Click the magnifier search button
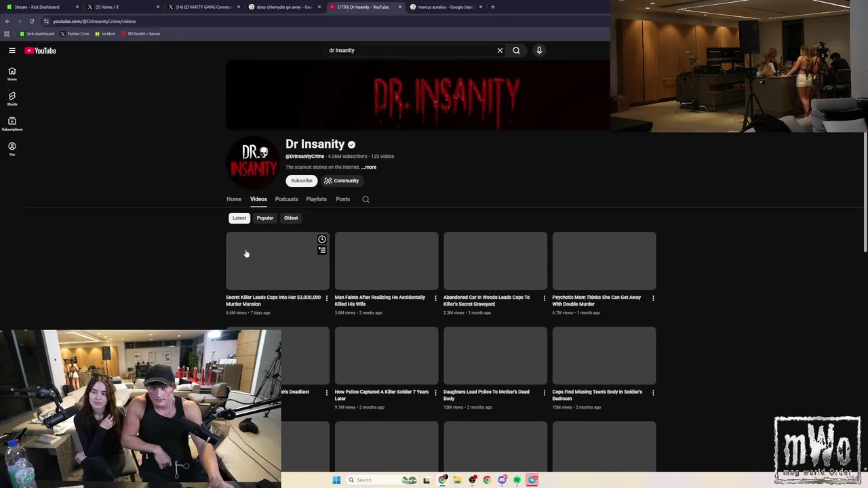The height and width of the screenshot is (488, 868). (x=516, y=50)
